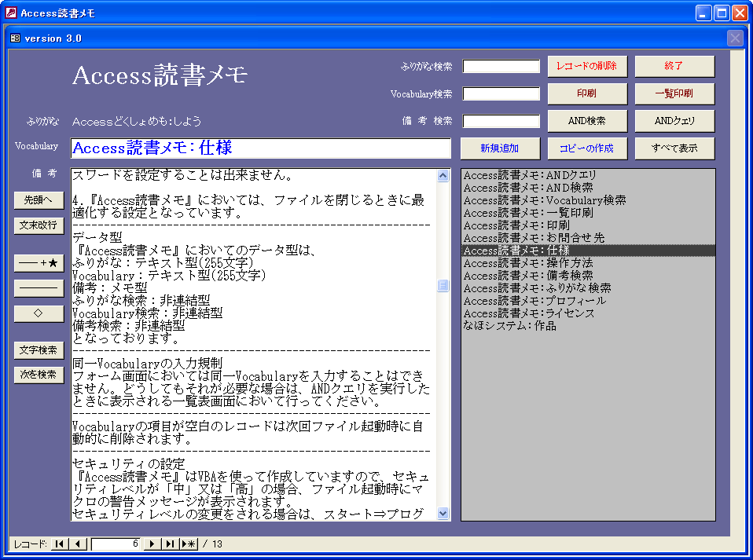Viewport: 753px width, 560px height.
Task: Click the ふりがな reading text
Action: (x=137, y=122)
